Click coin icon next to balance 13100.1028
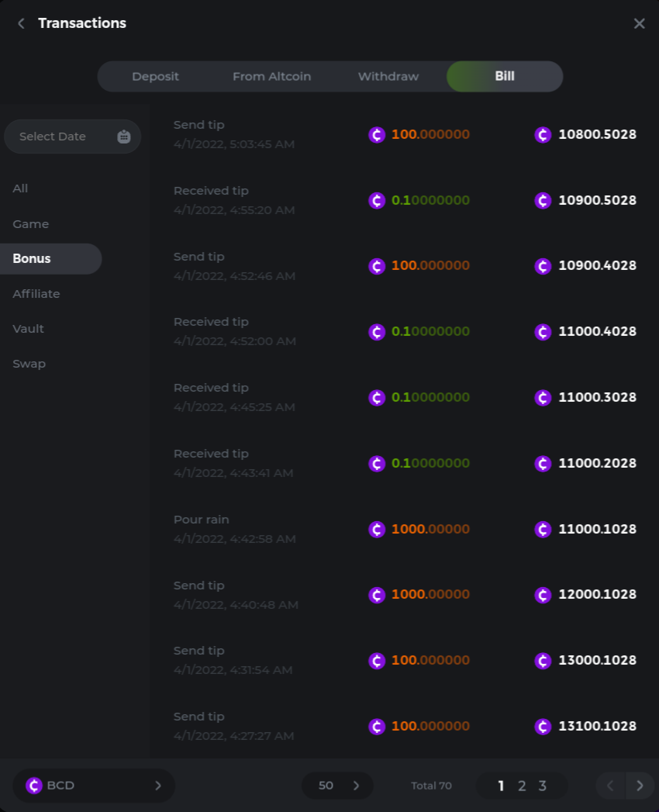The width and height of the screenshot is (659, 812). click(x=543, y=727)
